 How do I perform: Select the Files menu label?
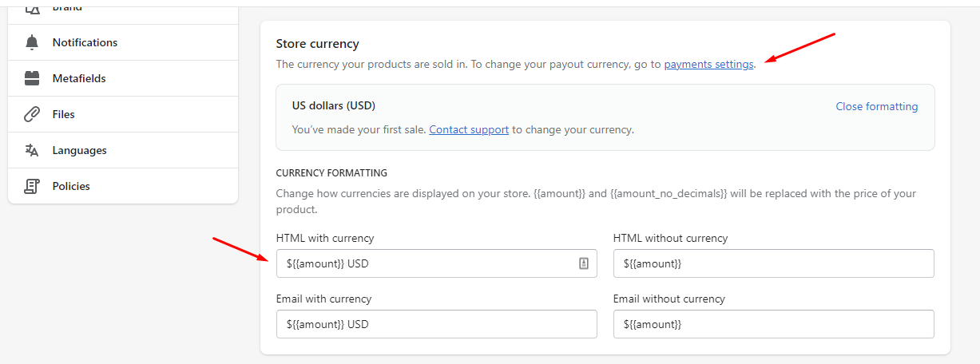coord(64,114)
